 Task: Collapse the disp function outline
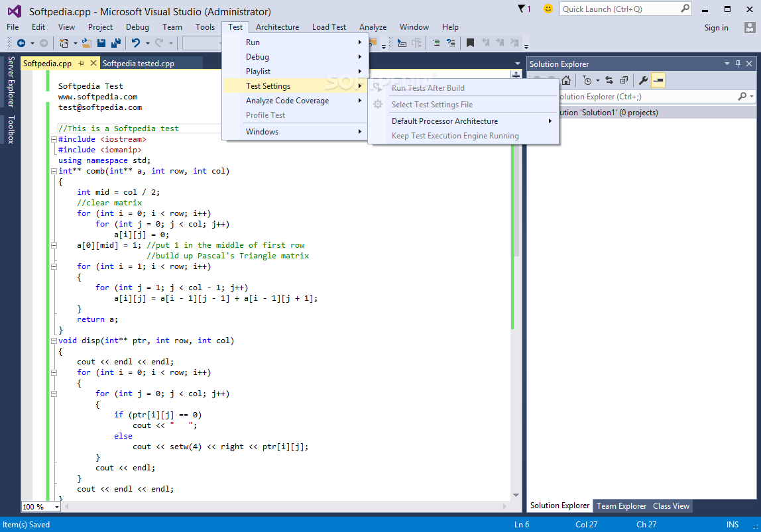(54, 341)
